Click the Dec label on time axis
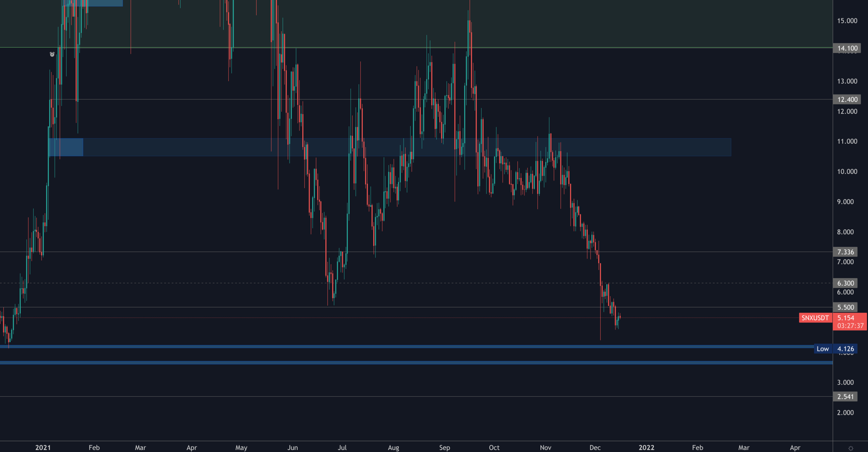868x452 pixels. click(x=595, y=447)
